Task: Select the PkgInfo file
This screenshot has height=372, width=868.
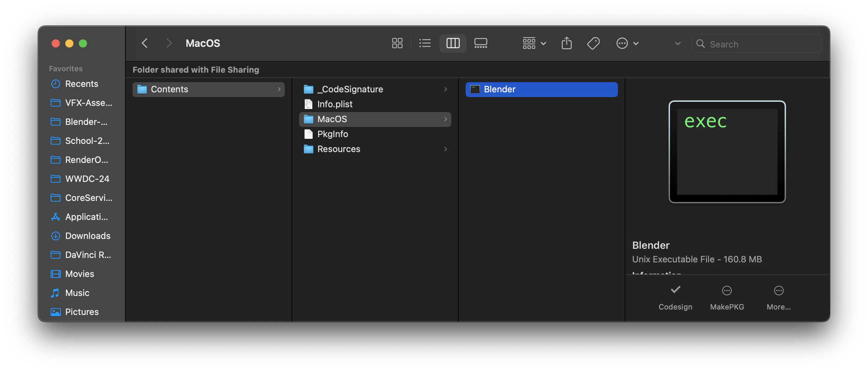Action: 375,134
